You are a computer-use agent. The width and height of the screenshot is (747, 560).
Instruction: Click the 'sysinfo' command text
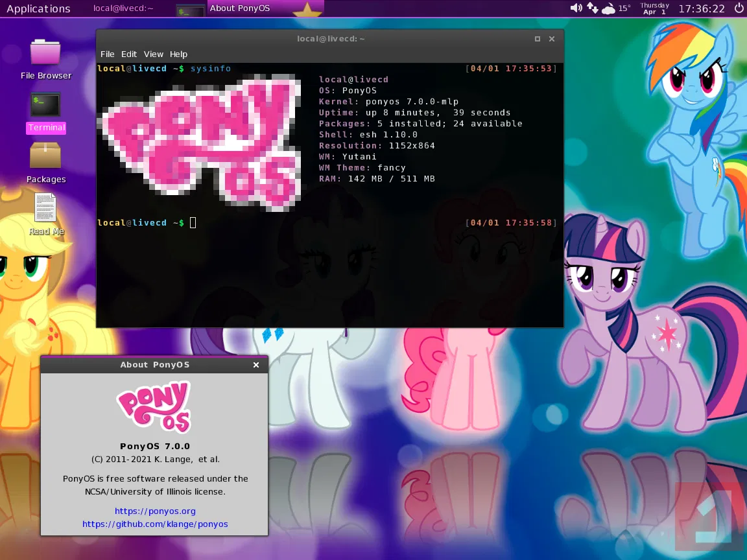[x=211, y=69]
